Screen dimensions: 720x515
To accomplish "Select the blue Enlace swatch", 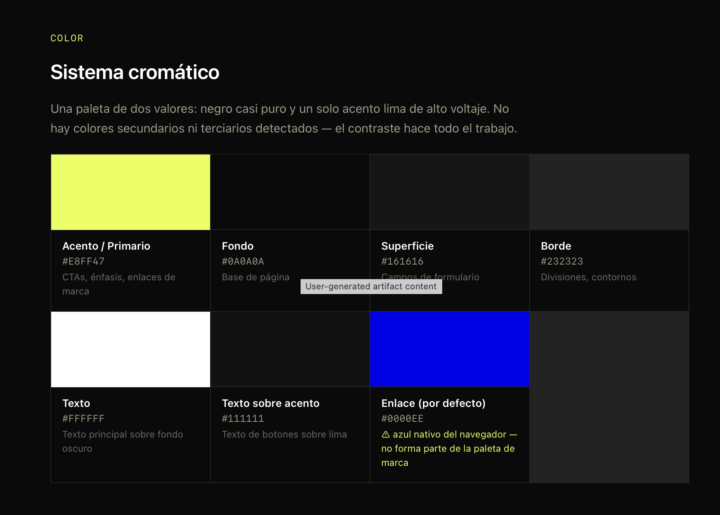I will point(450,349).
